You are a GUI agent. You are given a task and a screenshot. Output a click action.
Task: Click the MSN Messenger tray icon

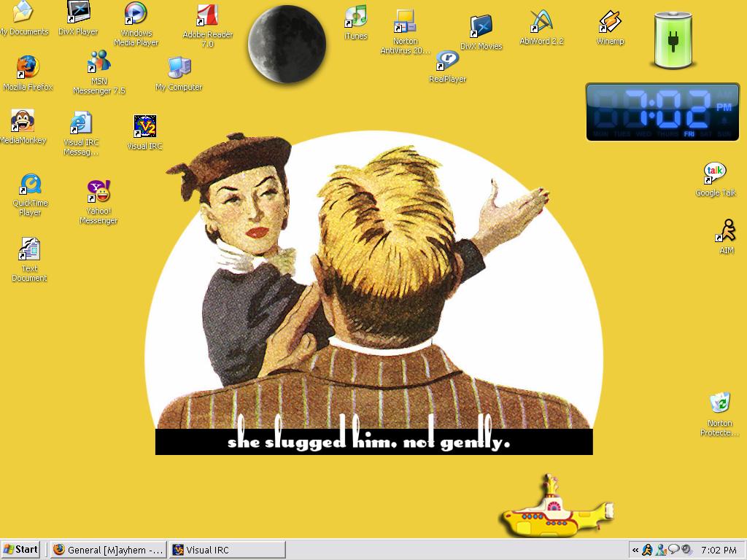(661, 550)
